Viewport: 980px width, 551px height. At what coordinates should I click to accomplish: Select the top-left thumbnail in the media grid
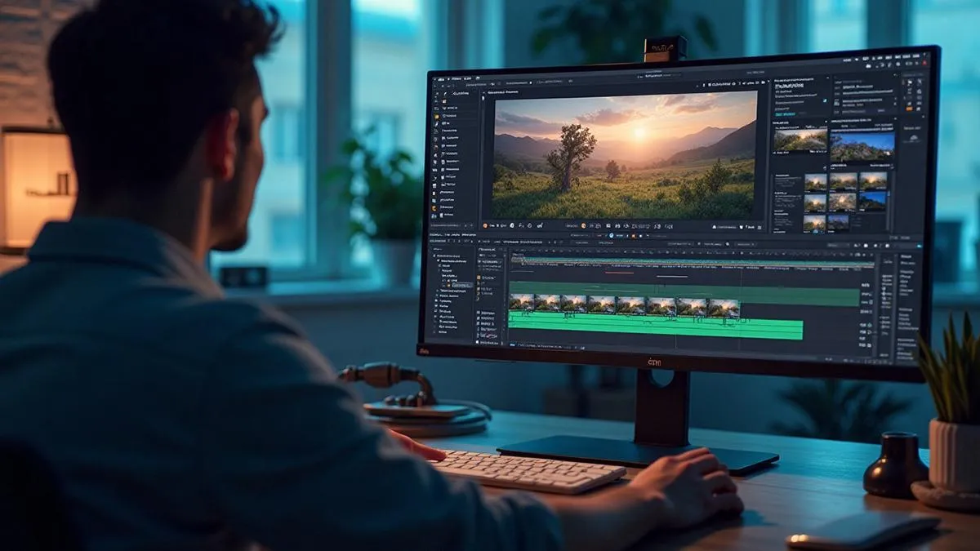[x=815, y=181]
